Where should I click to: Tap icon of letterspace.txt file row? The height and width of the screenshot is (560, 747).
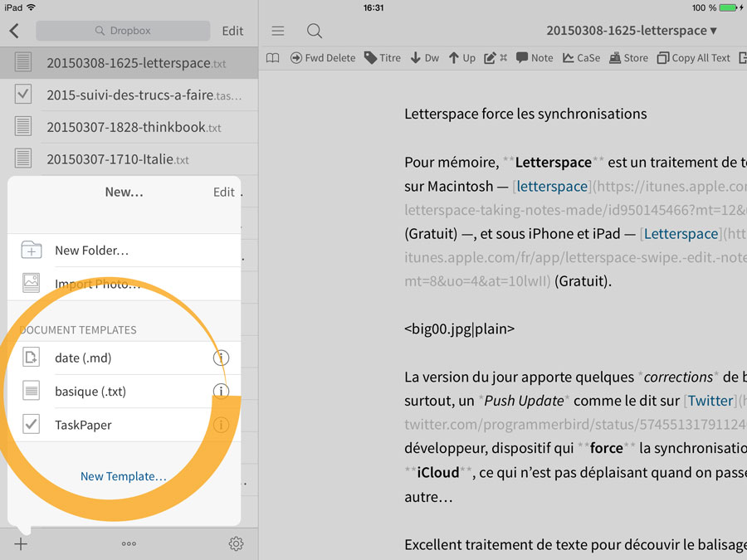click(23, 62)
